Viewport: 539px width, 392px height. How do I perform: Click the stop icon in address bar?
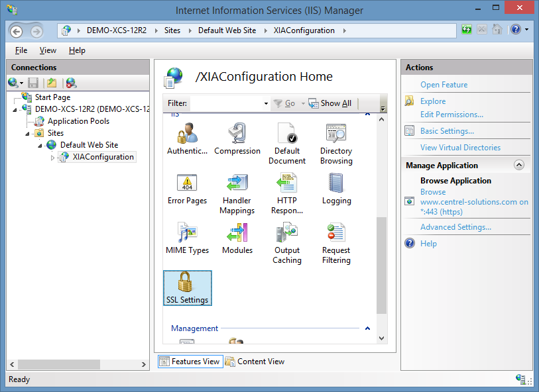click(x=482, y=30)
